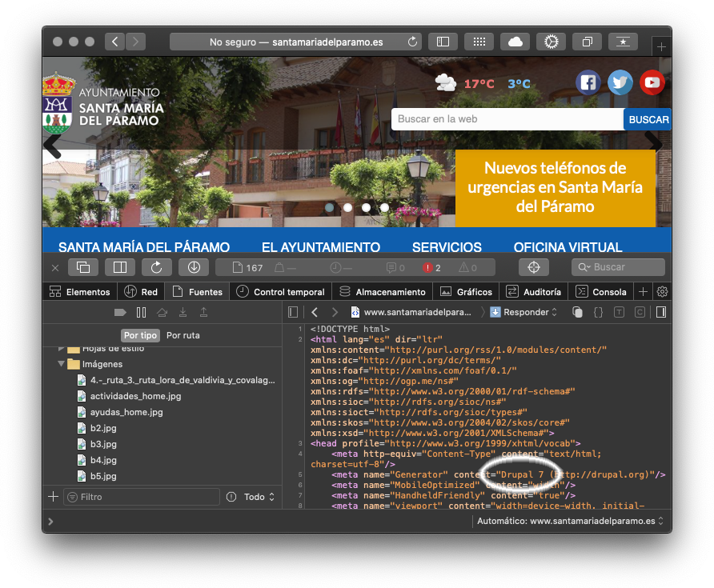Open the Top Sites grid
The image size is (714, 588).
coord(479,42)
